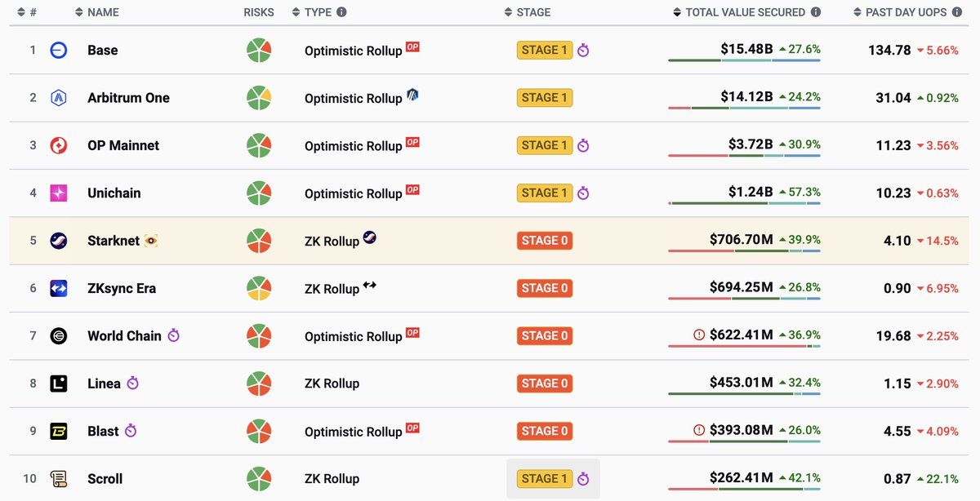
Task: Click the Base logo icon
Action: [59, 50]
